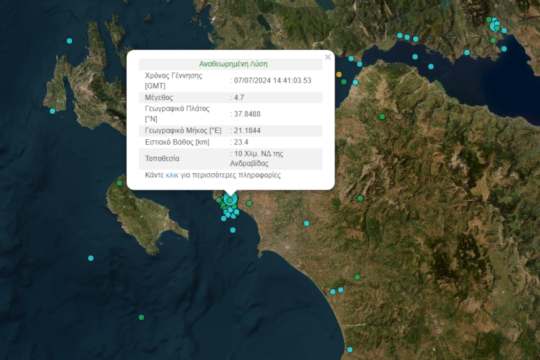Open the 'κλικ' link for more information
The height and width of the screenshot is (360, 540).
pyautogui.click(x=172, y=175)
